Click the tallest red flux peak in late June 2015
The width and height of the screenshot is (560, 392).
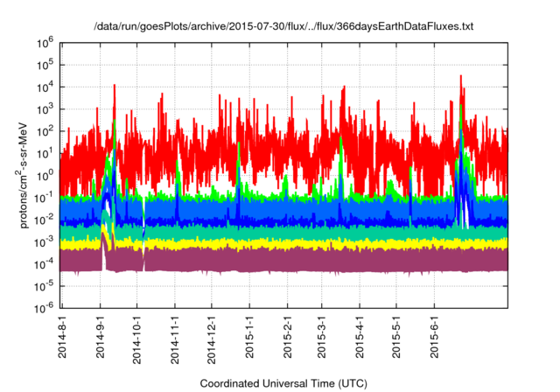click(x=461, y=89)
